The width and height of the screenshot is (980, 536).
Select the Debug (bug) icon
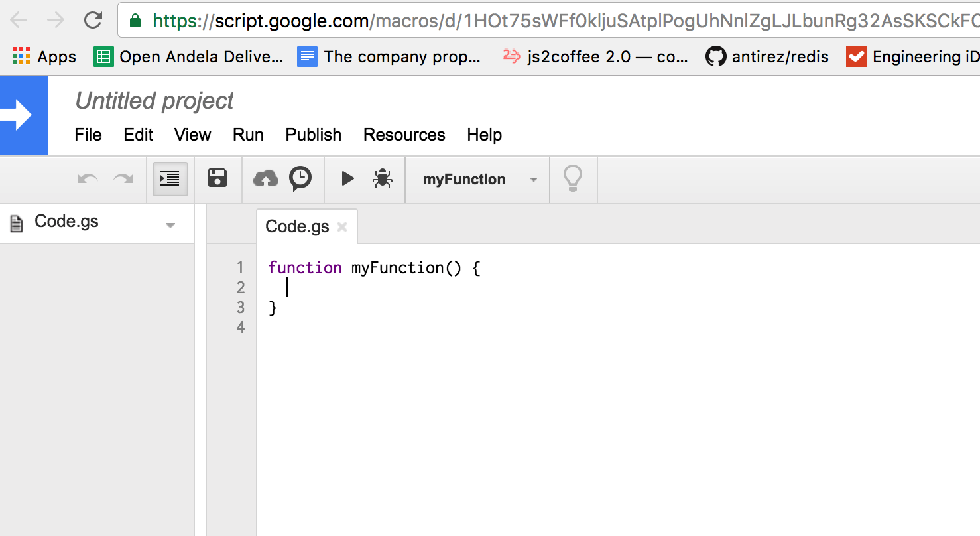(381, 178)
